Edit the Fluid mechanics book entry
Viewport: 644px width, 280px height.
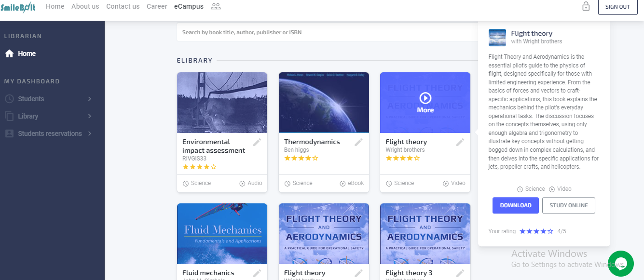click(x=258, y=273)
